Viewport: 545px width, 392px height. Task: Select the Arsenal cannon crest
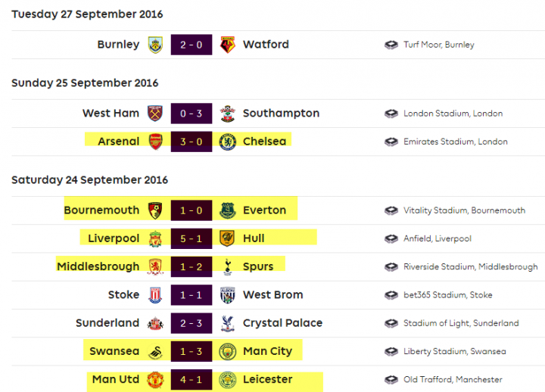coord(155,142)
